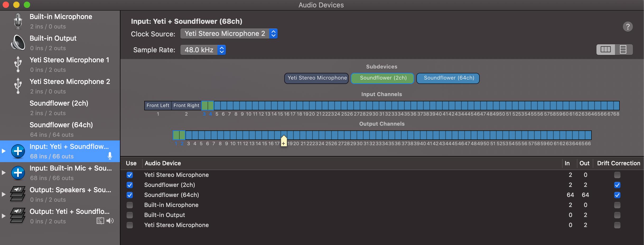This screenshot has height=245, width=644.
Task: Switch to column layout view icon
Action: click(x=605, y=50)
